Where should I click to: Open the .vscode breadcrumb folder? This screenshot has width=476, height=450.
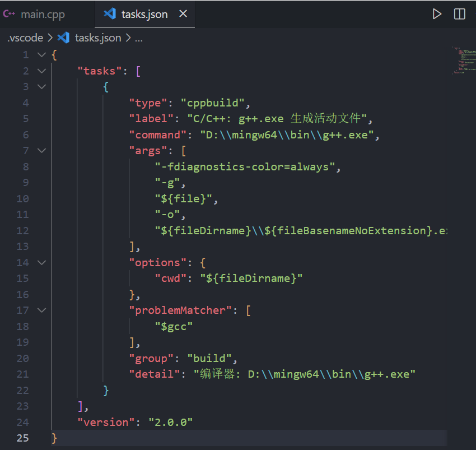(x=26, y=38)
